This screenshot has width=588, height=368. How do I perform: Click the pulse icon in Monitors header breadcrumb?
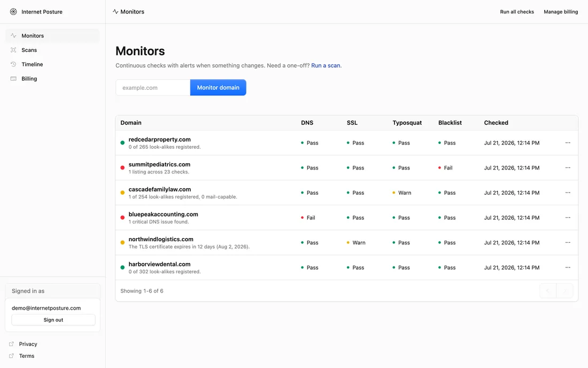pos(115,12)
